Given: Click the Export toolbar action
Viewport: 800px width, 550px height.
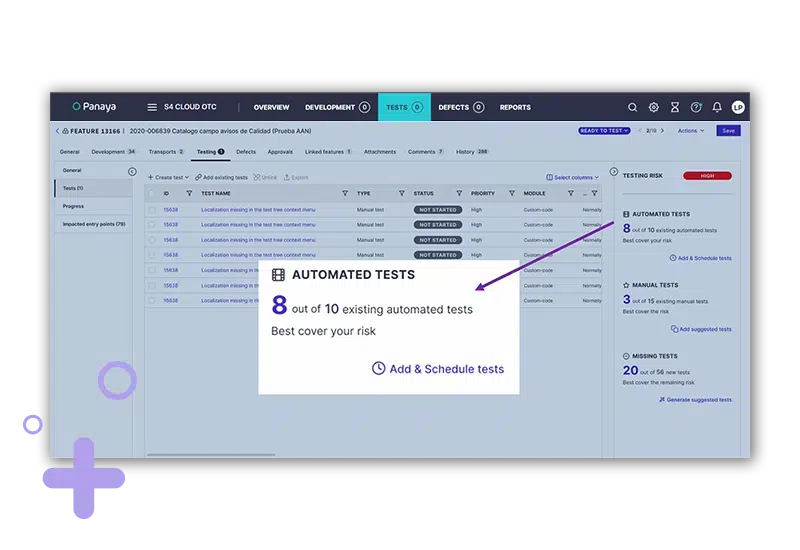Looking at the screenshot, I should [x=296, y=178].
